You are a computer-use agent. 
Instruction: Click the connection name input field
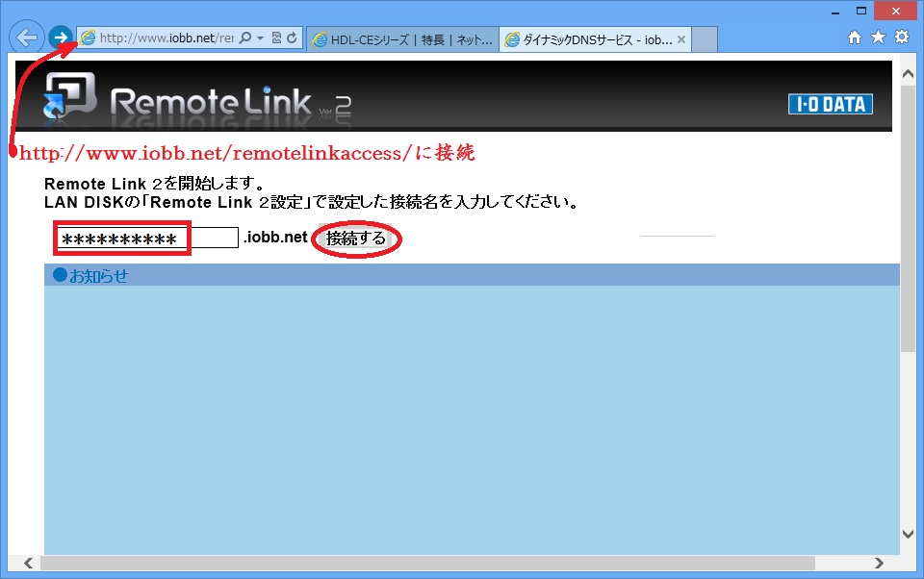tap(148, 238)
